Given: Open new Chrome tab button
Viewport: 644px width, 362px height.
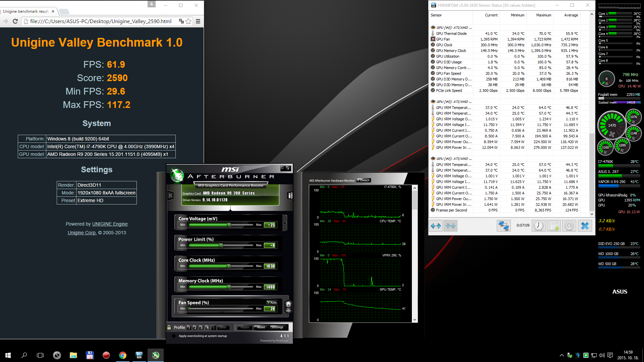Looking at the screenshot, I should 64,11.
